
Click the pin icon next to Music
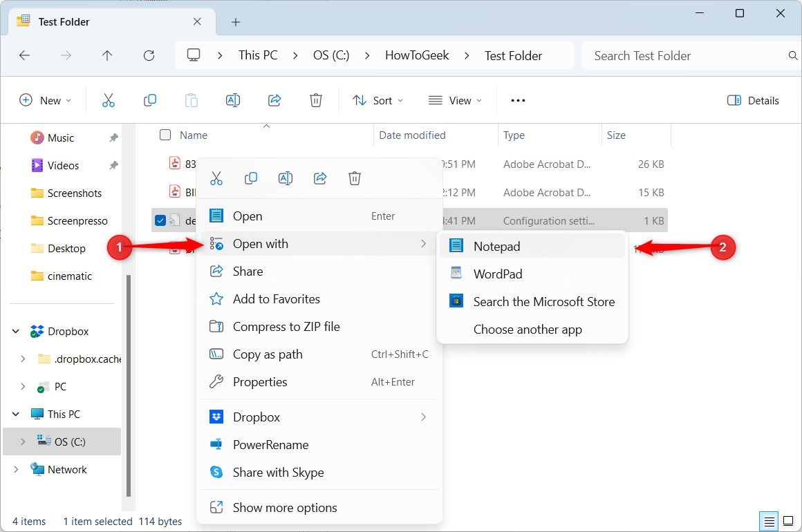113,137
